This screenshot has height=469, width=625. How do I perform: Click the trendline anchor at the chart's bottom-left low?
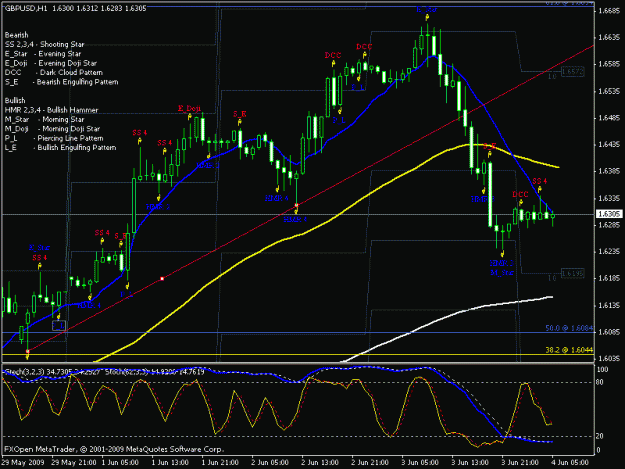[x=28, y=351]
